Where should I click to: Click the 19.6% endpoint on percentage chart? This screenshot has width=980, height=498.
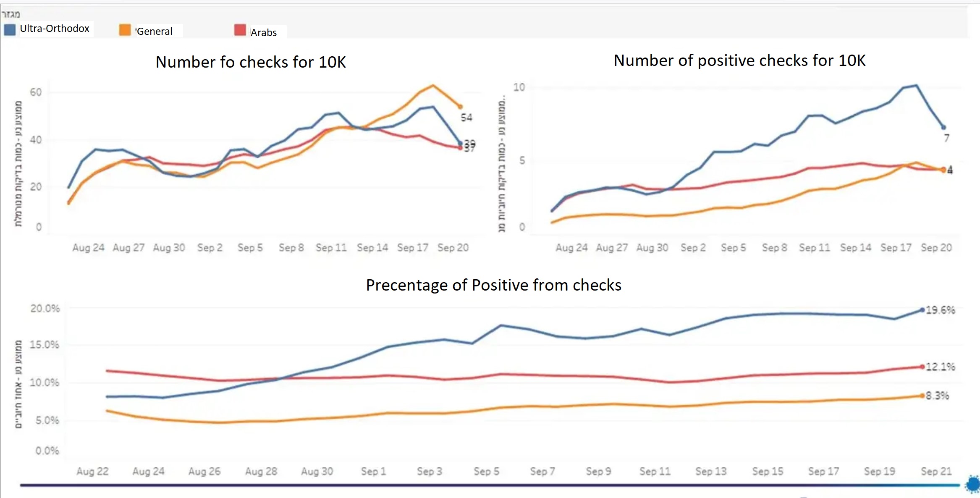(922, 310)
